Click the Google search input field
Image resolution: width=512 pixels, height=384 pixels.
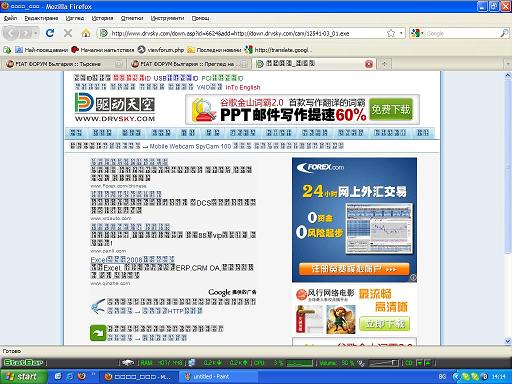point(463,33)
